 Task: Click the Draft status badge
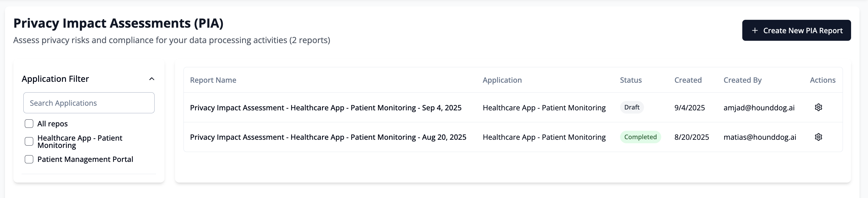coord(631,107)
